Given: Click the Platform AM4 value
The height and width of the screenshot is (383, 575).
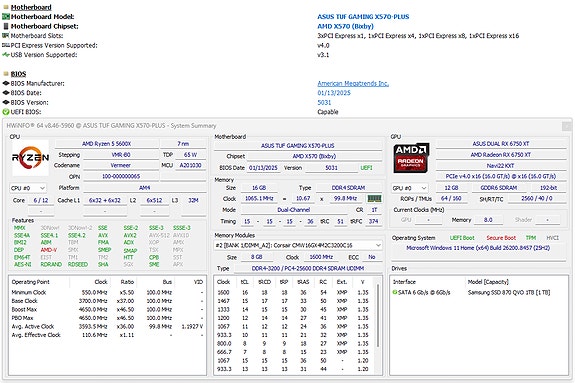Looking at the screenshot, I should tap(144, 188).
